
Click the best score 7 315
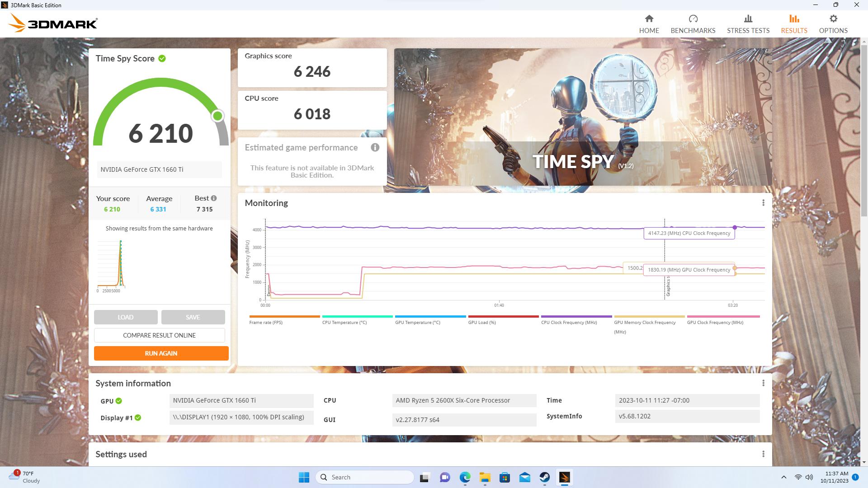pos(204,209)
